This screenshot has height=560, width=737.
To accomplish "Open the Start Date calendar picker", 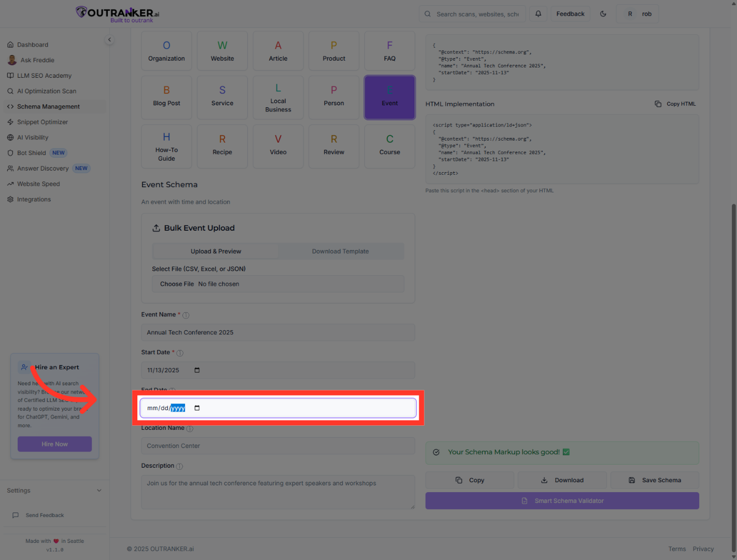I will (197, 370).
